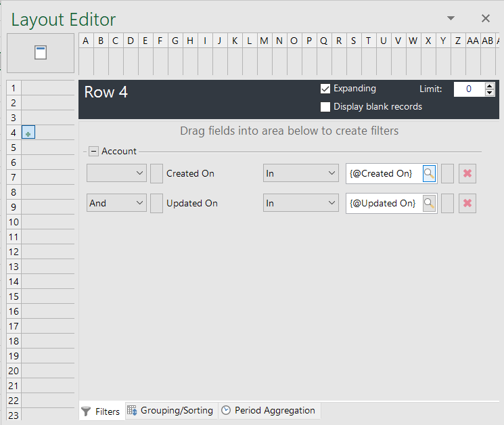Delete the Created On filter

(467, 174)
